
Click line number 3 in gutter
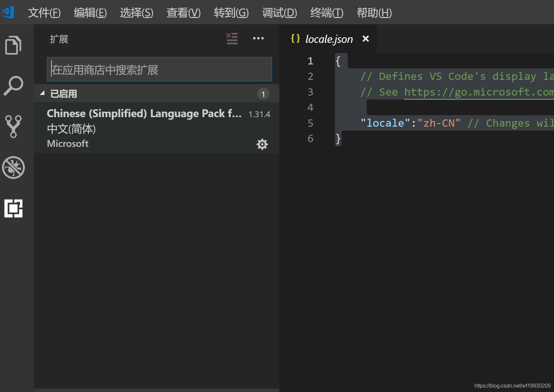pyautogui.click(x=310, y=92)
